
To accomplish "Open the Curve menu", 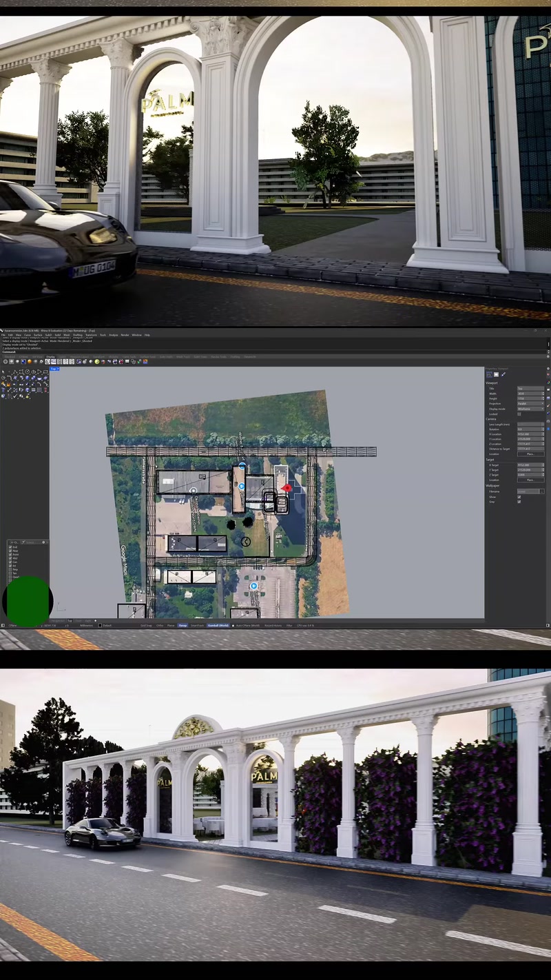I will click(x=28, y=335).
